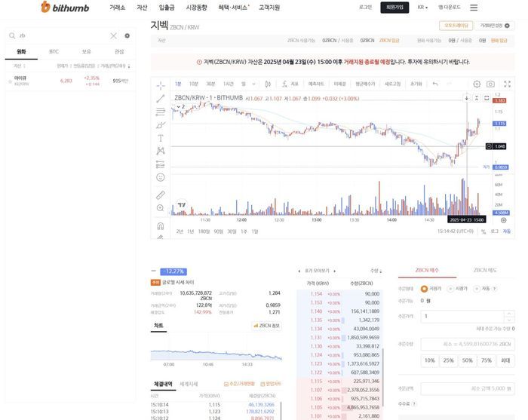Switch the chart to fullscreen mode

[507, 84]
